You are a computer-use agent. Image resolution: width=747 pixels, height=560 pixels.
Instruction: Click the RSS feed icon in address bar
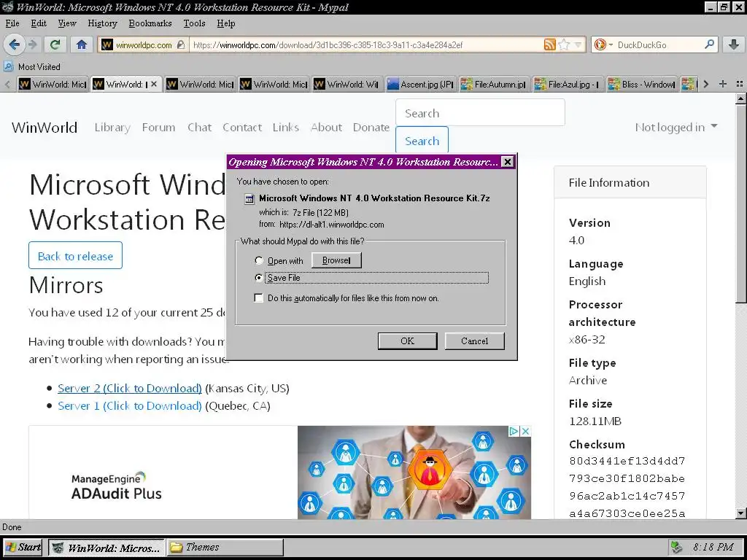point(550,44)
